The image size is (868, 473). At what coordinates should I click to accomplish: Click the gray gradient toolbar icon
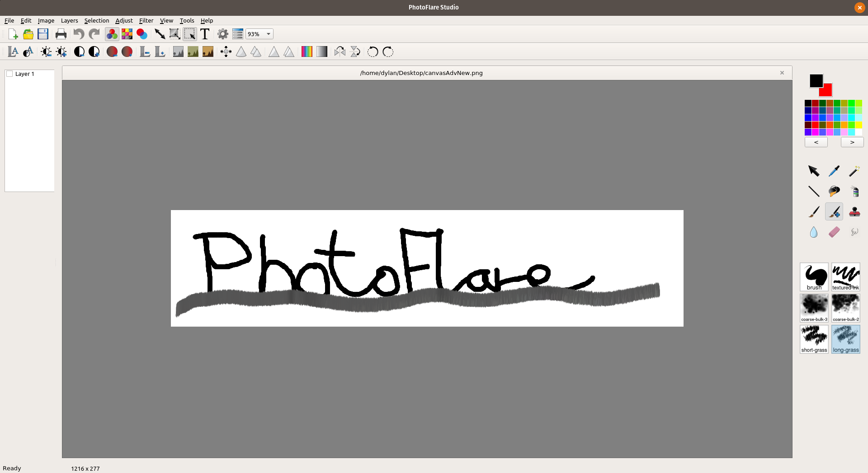click(322, 52)
